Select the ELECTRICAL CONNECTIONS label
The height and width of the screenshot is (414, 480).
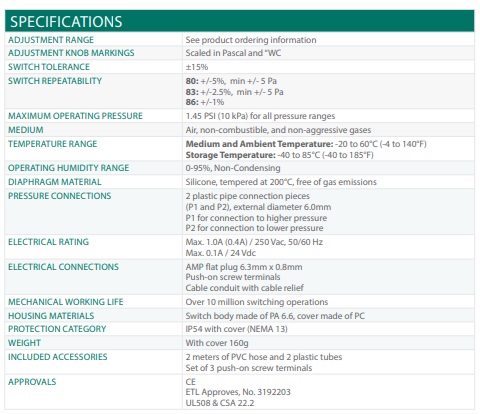pyautogui.click(x=63, y=267)
